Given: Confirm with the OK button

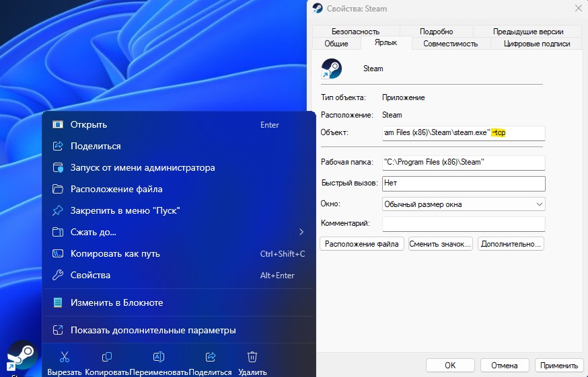Looking at the screenshot, I should (x=450, y=366).
